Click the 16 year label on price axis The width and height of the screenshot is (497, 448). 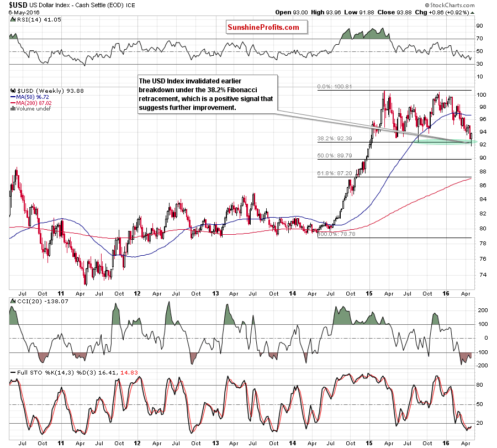[446, 293]
